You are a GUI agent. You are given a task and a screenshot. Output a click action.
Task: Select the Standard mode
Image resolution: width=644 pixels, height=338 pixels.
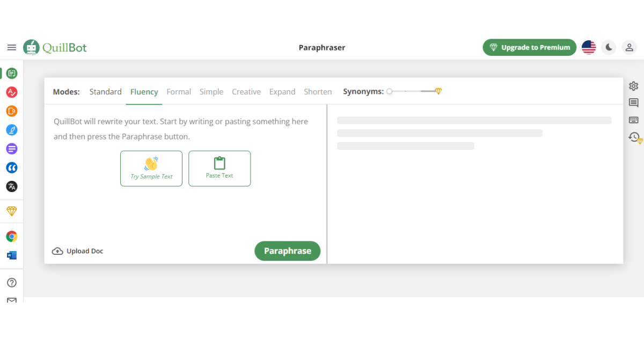pyautogui.click(x=106, y=92)
